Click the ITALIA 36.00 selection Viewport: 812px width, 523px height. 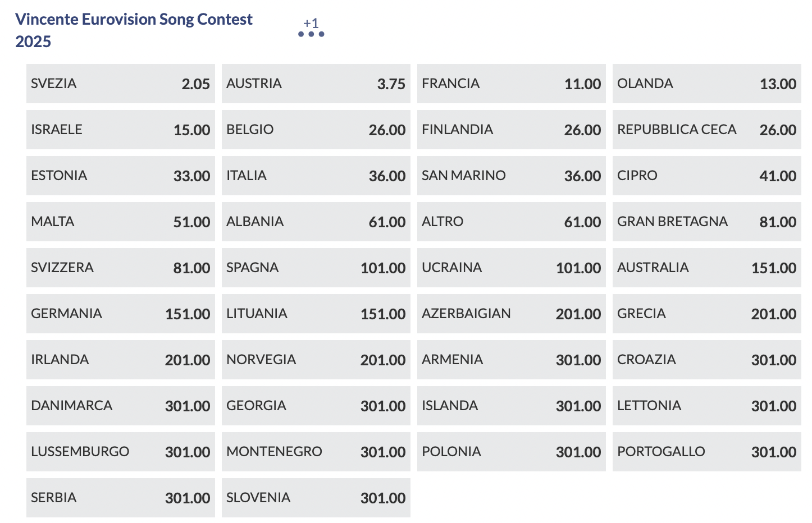316,176
